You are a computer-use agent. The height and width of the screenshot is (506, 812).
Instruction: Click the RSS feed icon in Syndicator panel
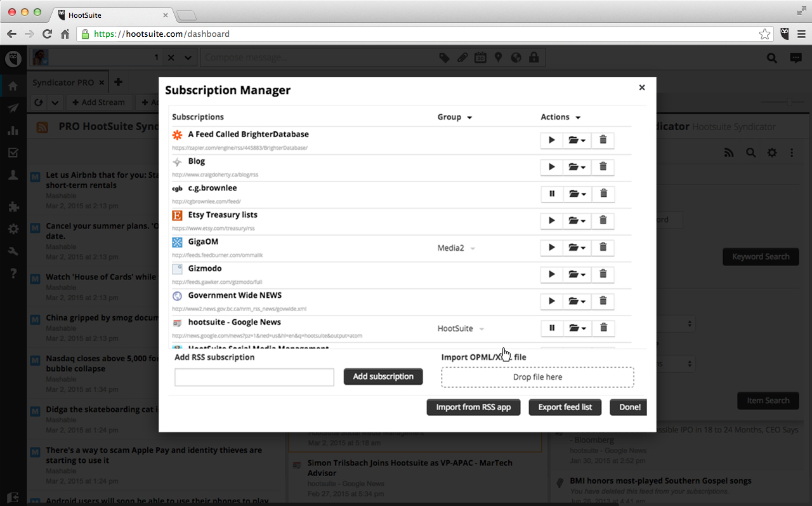point(729,152)
